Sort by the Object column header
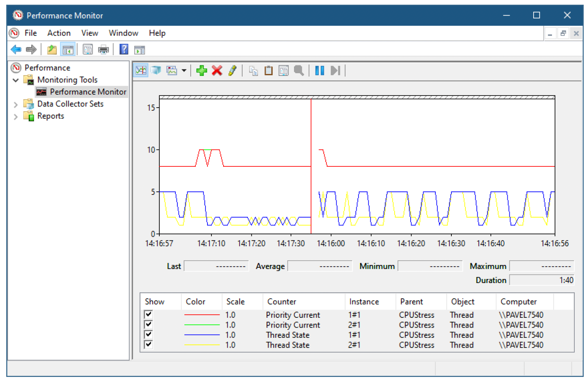This screenshot has width=588, height=382. coord(471,302)
